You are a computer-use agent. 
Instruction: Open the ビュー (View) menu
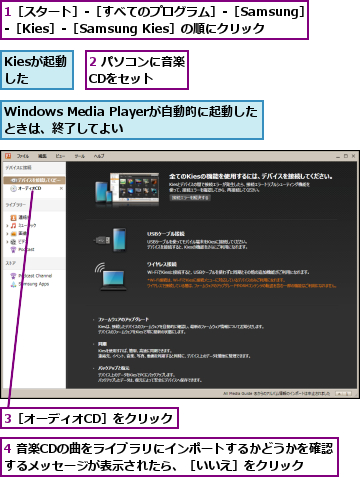coord(60,156)
